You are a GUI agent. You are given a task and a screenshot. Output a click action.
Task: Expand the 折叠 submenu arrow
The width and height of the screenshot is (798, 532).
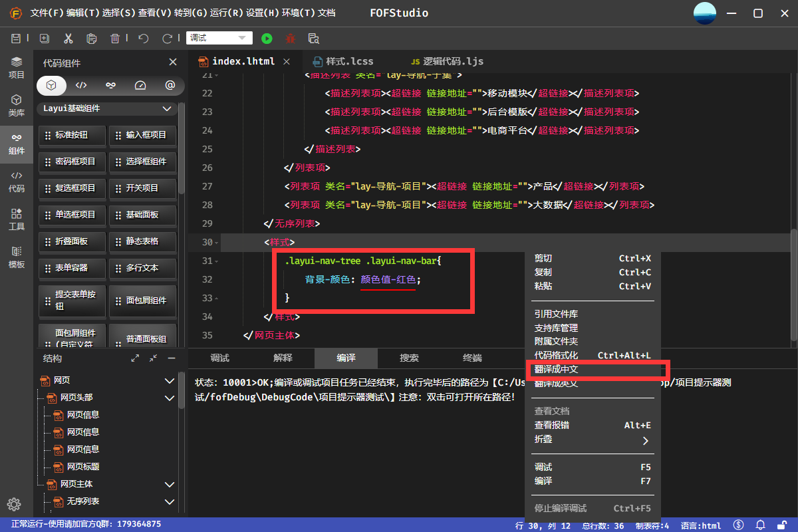(x=645, y=440)
